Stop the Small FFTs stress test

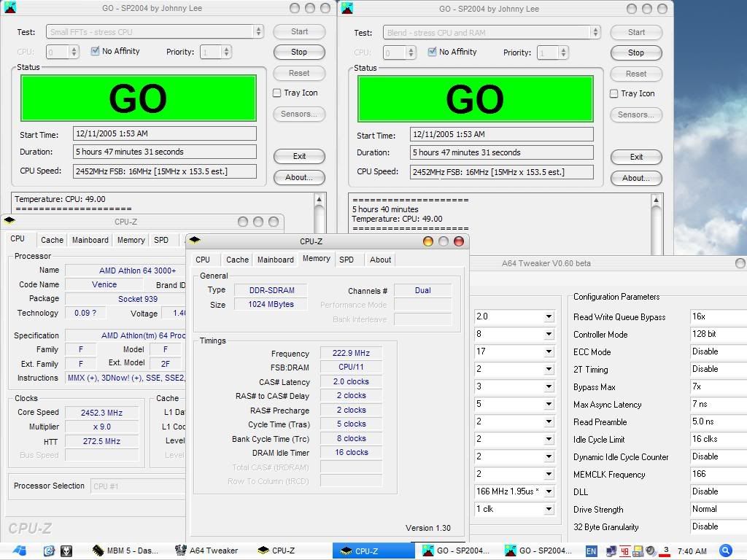[x=299, y=52]
